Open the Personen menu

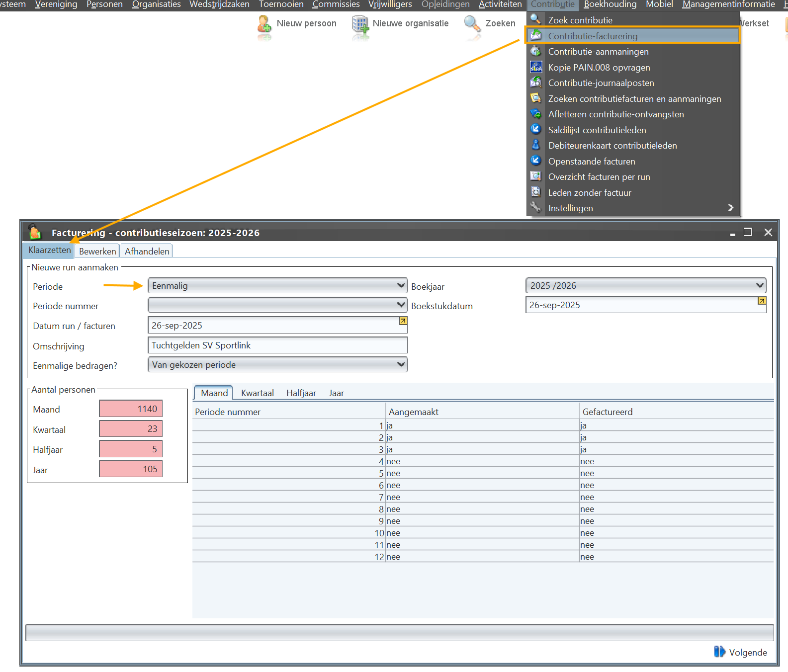[x=104, y=4]
